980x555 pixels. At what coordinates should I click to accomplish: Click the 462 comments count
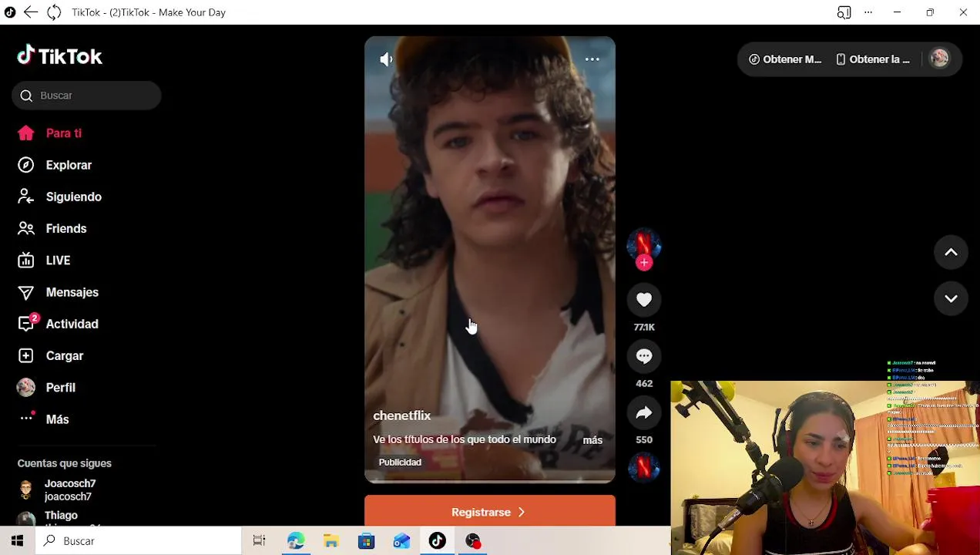tap(644, 384)
